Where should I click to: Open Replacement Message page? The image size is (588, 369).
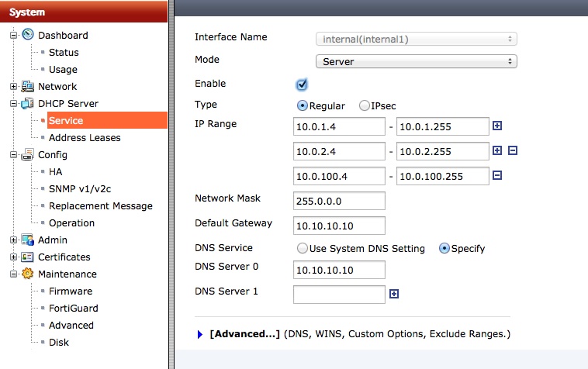point(101,206)
